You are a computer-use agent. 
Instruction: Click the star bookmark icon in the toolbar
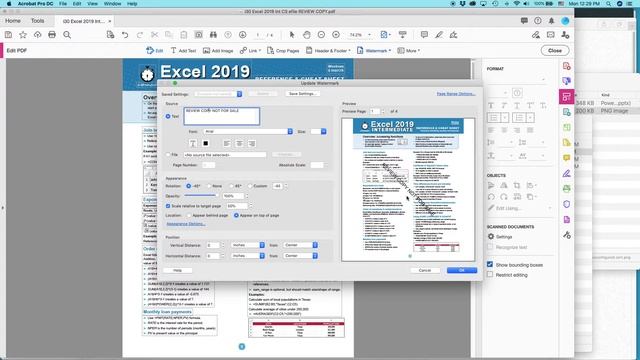click(x=23, y=35)
